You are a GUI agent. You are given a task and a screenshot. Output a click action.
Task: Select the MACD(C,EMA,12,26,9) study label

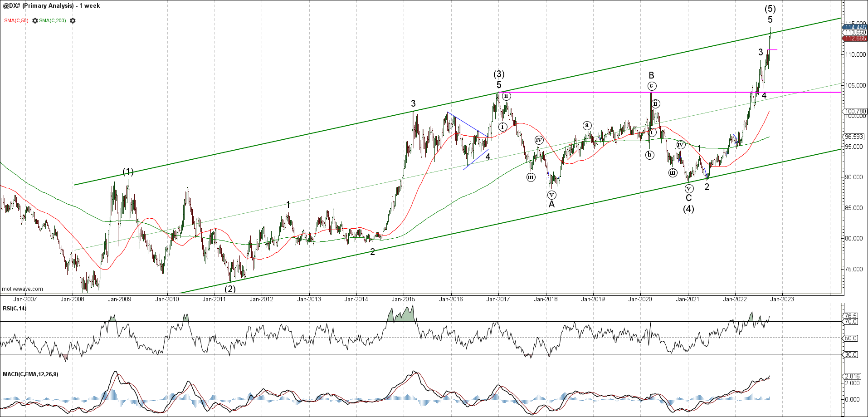pos(30,374)
